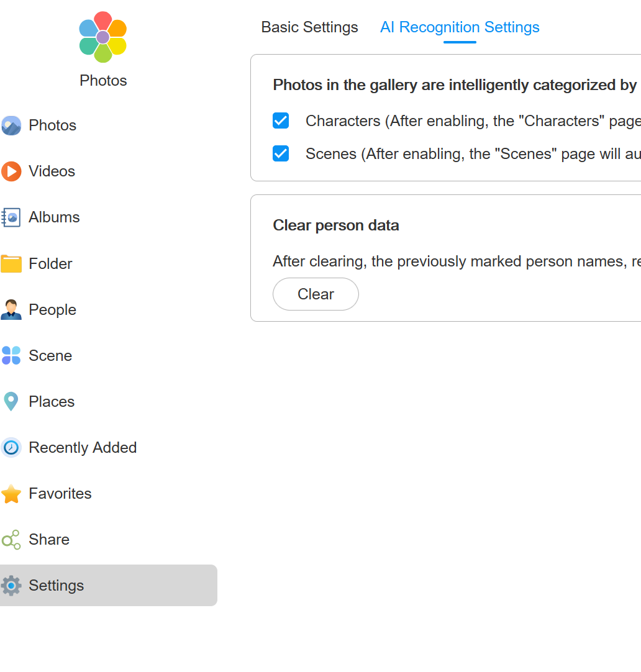Switch to the Basic Settings tab

click(309, 27)
